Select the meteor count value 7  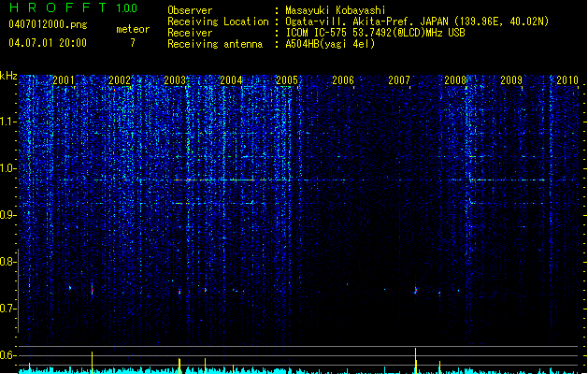pos(133,43)
